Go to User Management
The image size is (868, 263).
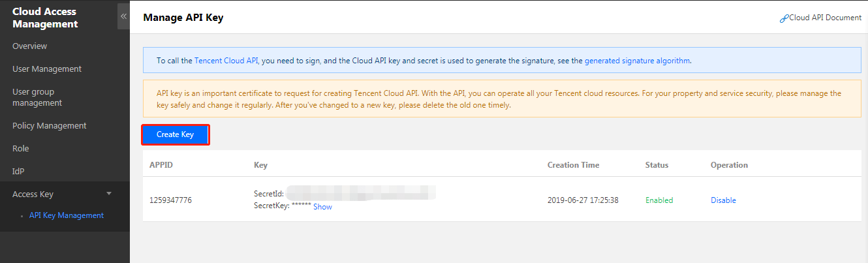47,69
